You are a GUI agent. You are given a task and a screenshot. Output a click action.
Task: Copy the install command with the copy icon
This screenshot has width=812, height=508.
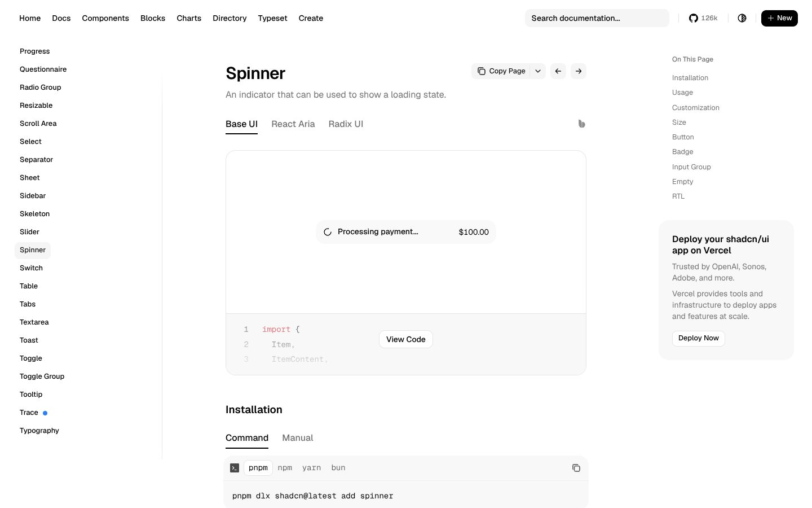pos(576,468)
